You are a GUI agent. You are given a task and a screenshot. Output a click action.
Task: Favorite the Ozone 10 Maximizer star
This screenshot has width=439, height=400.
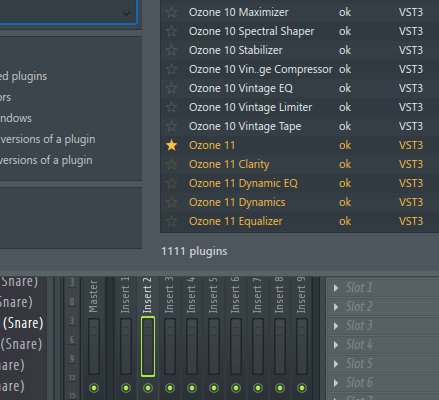tap(172, 12)
